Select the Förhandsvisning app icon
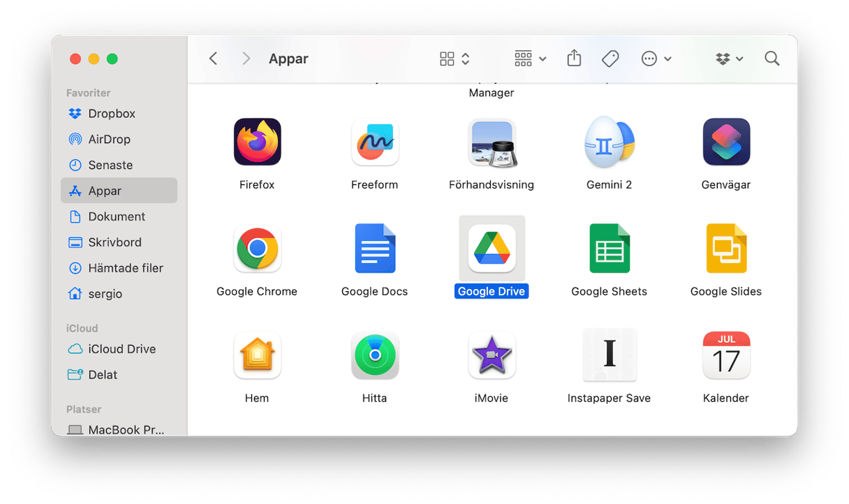The image size is (849, 504). (492, 142)
